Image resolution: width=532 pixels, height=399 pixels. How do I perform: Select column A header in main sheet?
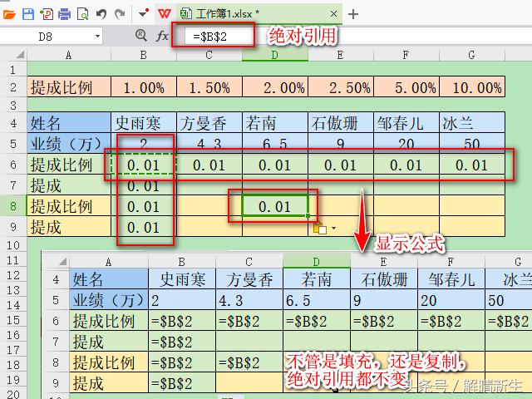[x=69, y=55]
